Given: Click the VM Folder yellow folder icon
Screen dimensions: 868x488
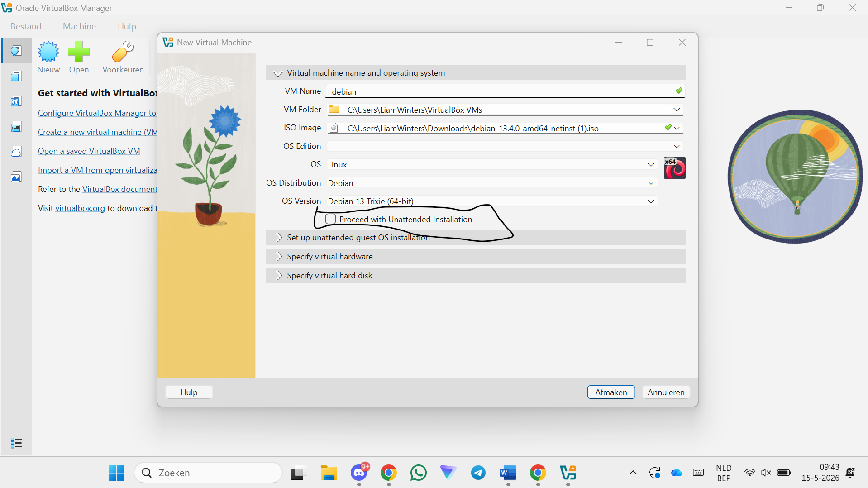Looking at the screenshot, I should pyautogui.click(x=334, y=109).
